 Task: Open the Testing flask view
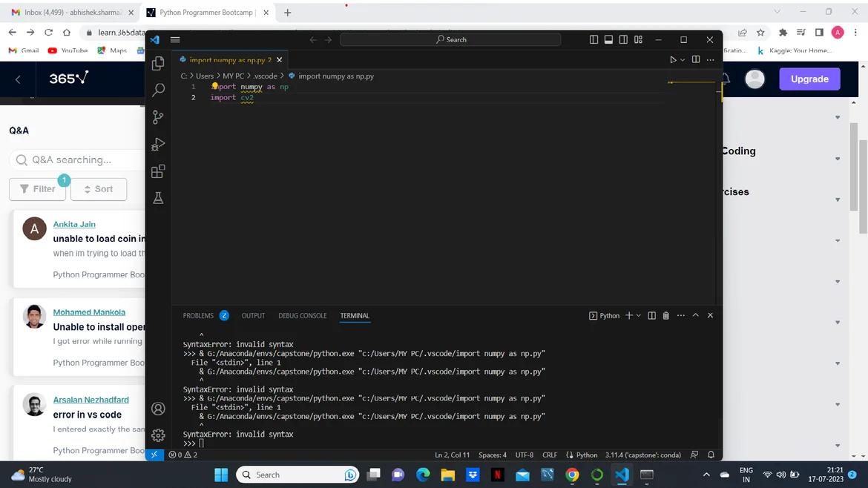pyautogui.click(x=158, y=198)
